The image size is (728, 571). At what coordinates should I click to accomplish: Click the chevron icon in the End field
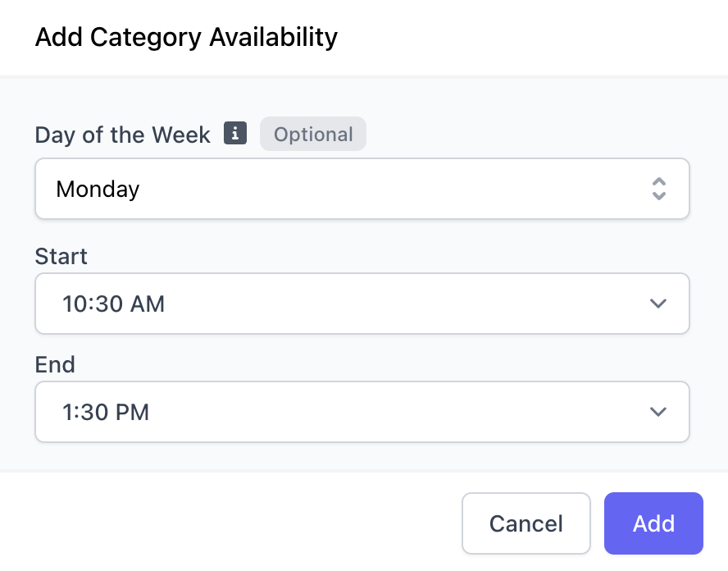click(x=657, y=412)
